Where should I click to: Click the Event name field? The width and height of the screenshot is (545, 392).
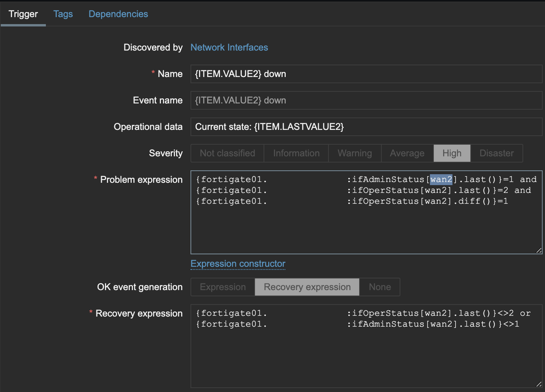pos(366,100)
